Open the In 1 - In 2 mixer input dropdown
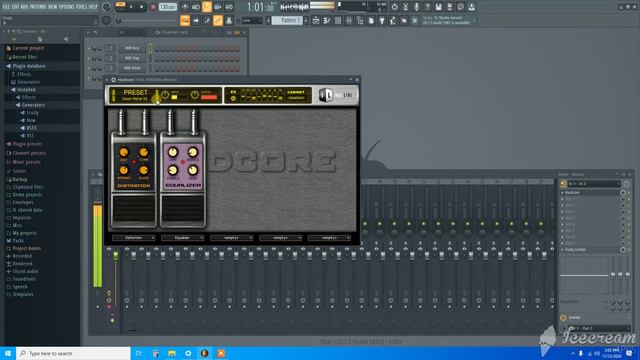Image resolution: width=640 pixels, height=360 pixels. click(x=594, y=184)
